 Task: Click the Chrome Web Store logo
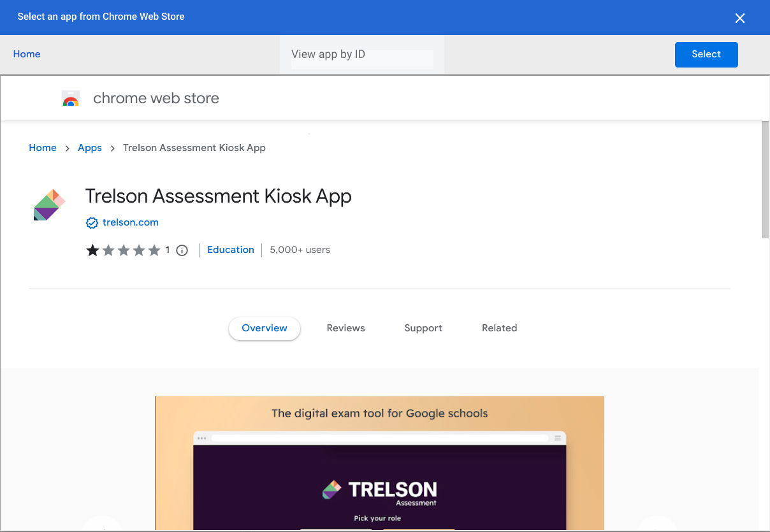(x=140, y=98)
